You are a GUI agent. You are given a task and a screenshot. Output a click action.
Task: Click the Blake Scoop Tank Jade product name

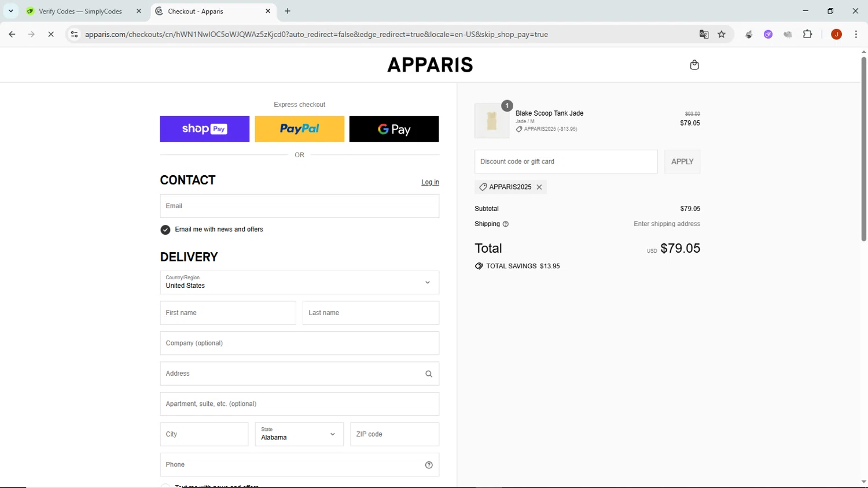(x=549, y=113)
